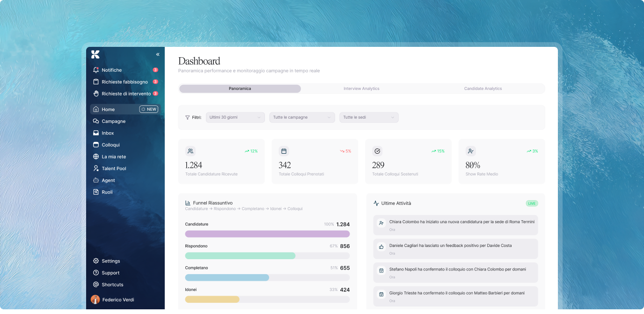644x314 pixels.
Task: Switch to the Interview Analytics tab
Action: point(361,89)
